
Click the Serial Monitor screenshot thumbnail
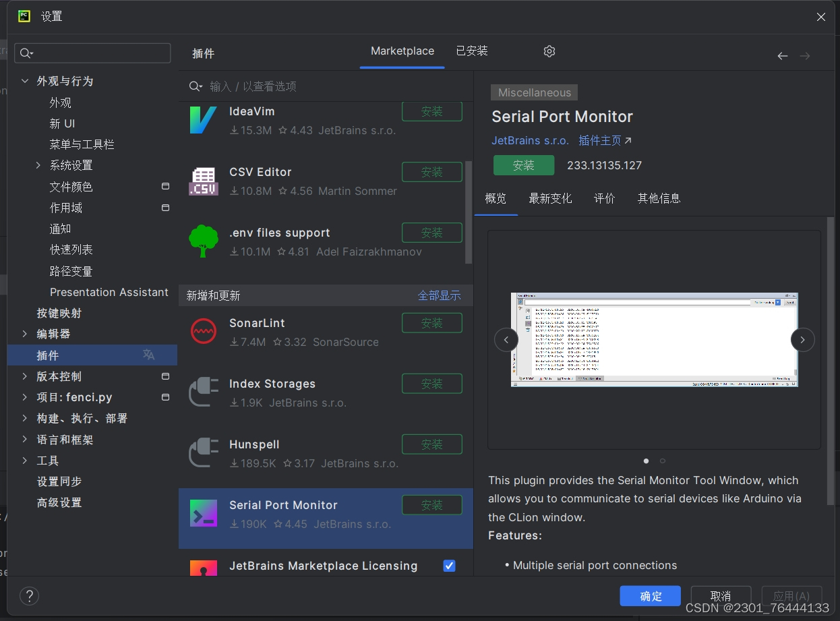[x=655, y=340]
